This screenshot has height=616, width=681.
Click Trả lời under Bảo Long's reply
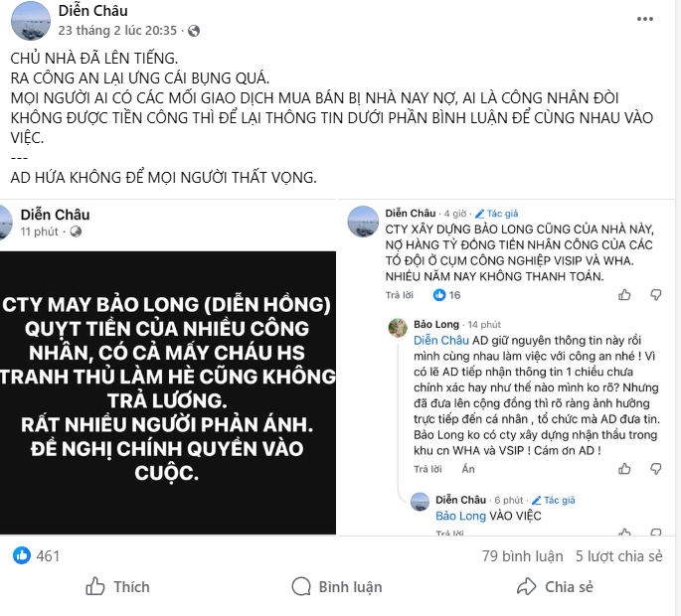point(427,469)
